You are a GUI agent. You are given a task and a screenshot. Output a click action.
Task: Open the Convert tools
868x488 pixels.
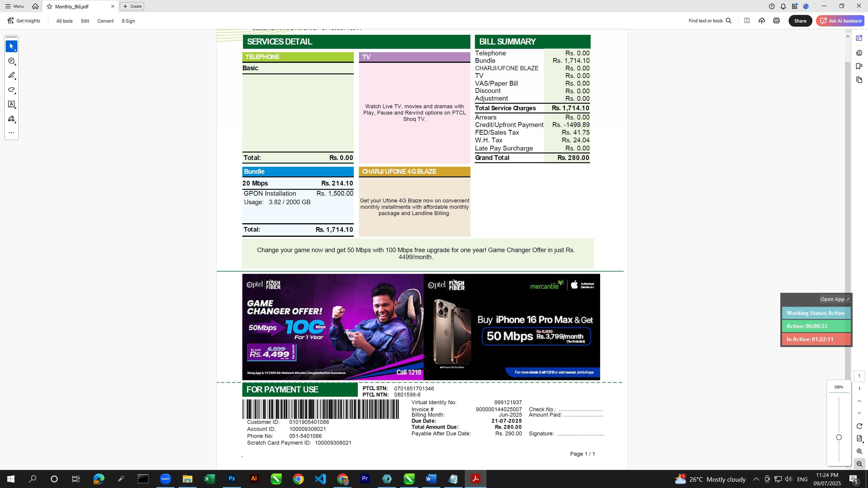pyautogui.click(x=106, y=21)
